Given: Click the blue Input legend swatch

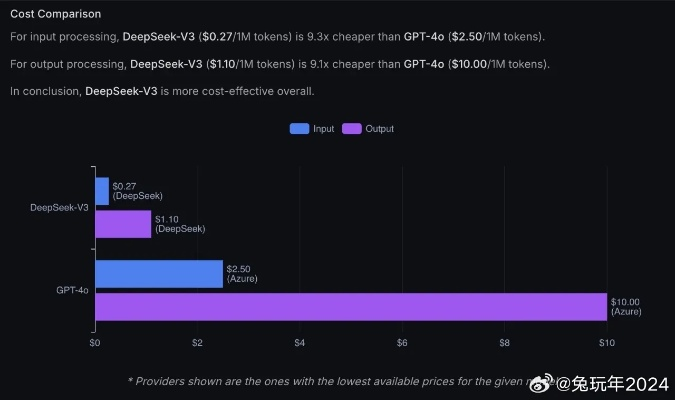Looking at the screenshot, I should pyautogui.click(x=299, y=129).
